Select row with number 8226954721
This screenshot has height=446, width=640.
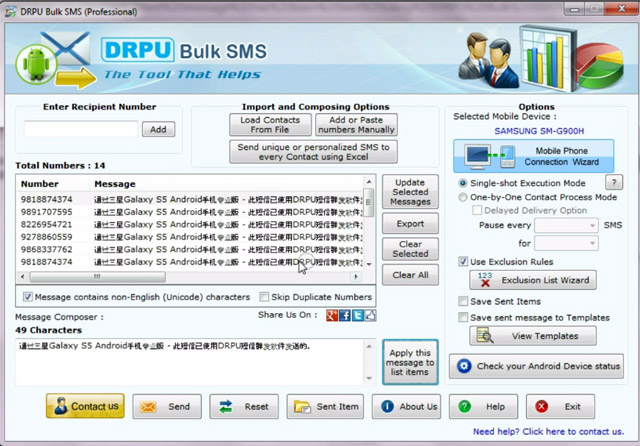click(x=190, y=224)
